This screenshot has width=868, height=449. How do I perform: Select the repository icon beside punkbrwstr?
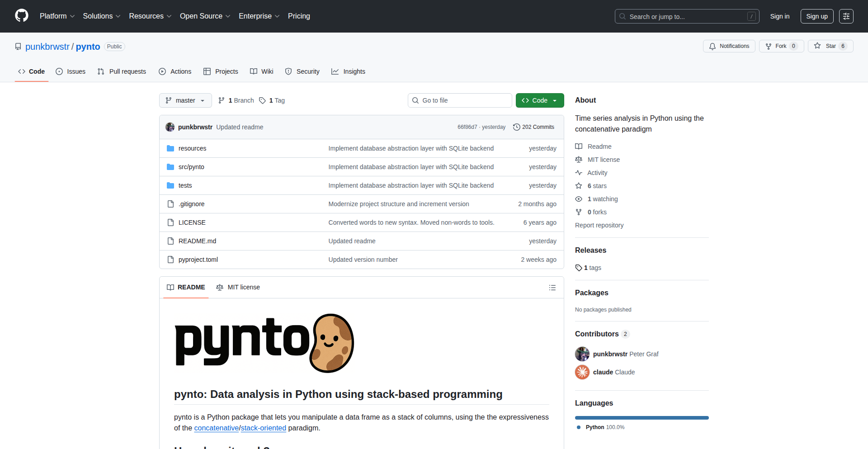[x=18, y=47]
